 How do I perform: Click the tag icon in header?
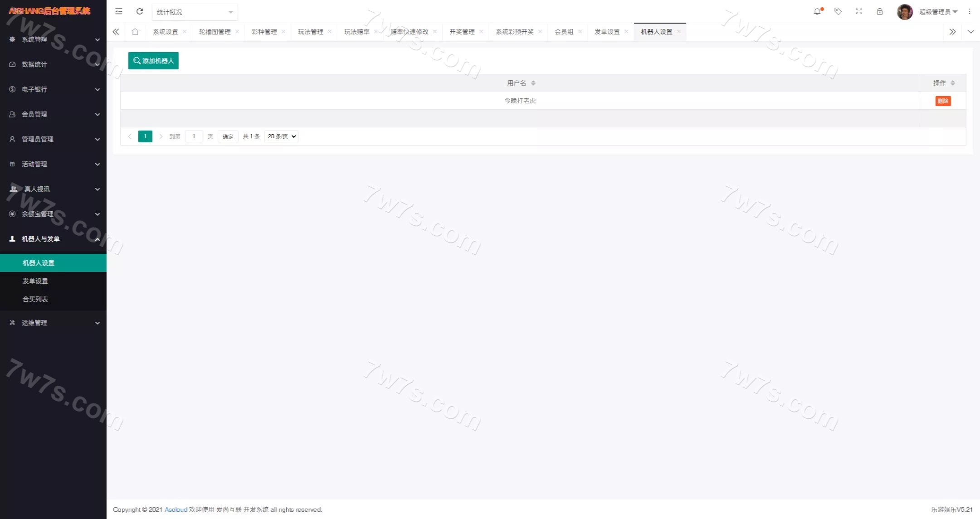[838, 12]
